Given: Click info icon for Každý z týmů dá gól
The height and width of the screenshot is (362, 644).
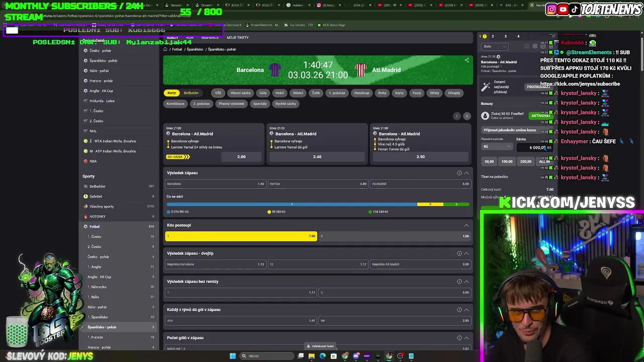Looking at the screenshot, I should [x=459, y=310].
